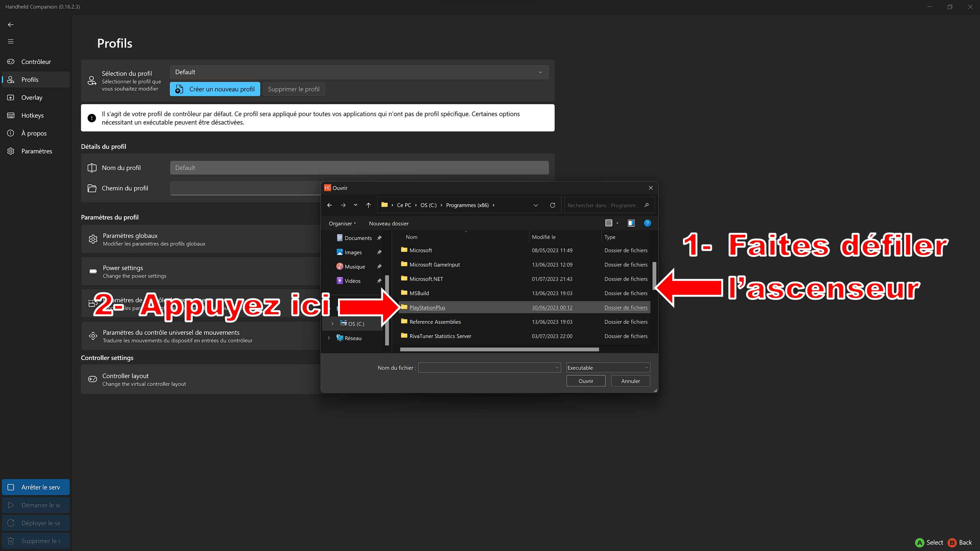This screenshot has height=551, width=980.
Task: Expand the Réseau tree node
Action: [x=329, y=338]
